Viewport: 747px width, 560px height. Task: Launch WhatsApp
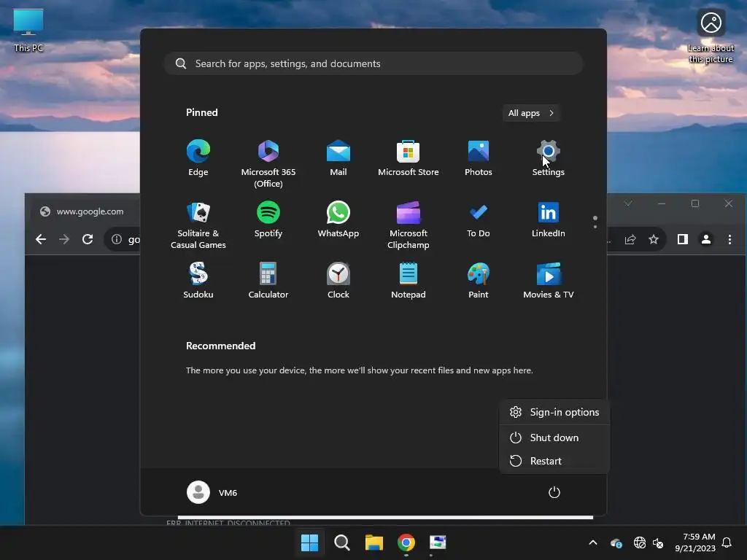[338, 219]
